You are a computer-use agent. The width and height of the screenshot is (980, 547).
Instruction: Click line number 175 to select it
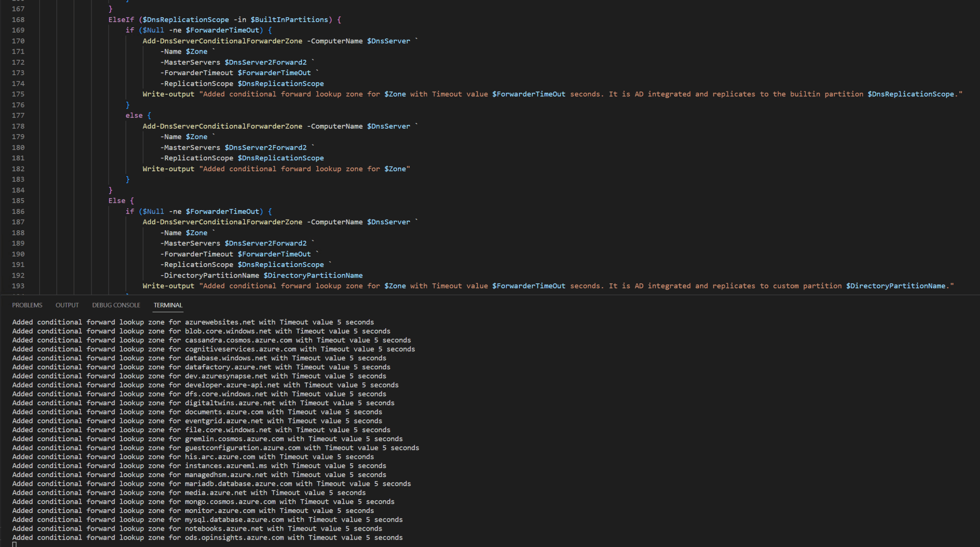pos(18,94)
